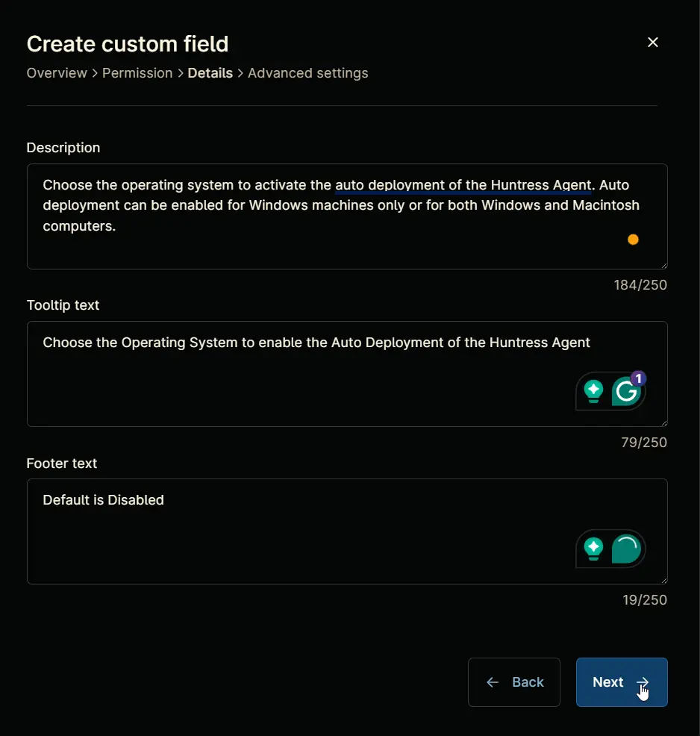Go to the Permission breadcrumb step

pyautogui.click(x=137, y=73)
